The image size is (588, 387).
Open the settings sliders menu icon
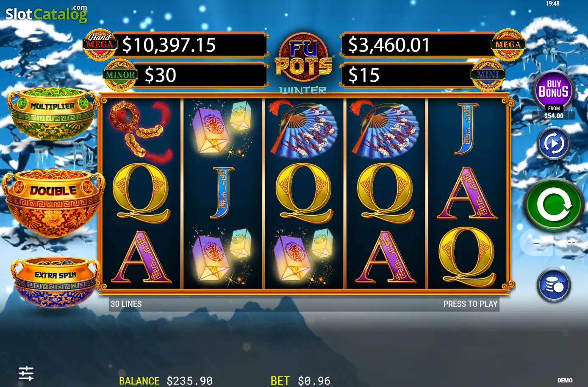[26, 373]
